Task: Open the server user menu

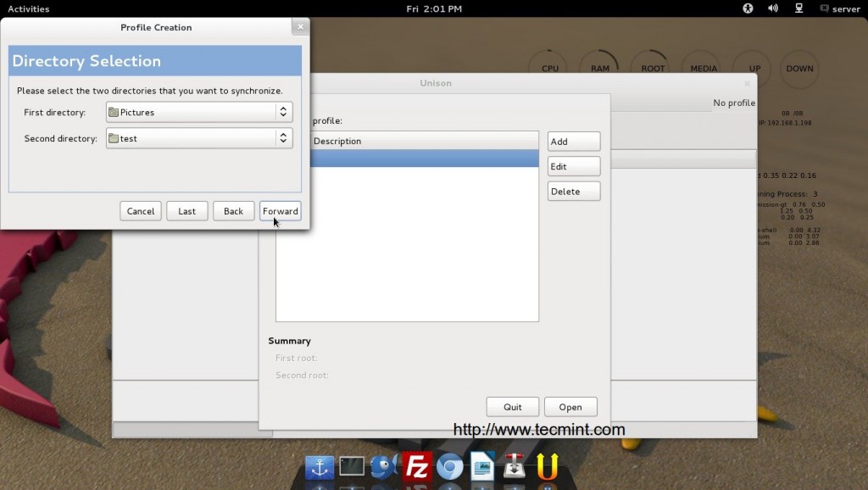Action: click(839, 8)
